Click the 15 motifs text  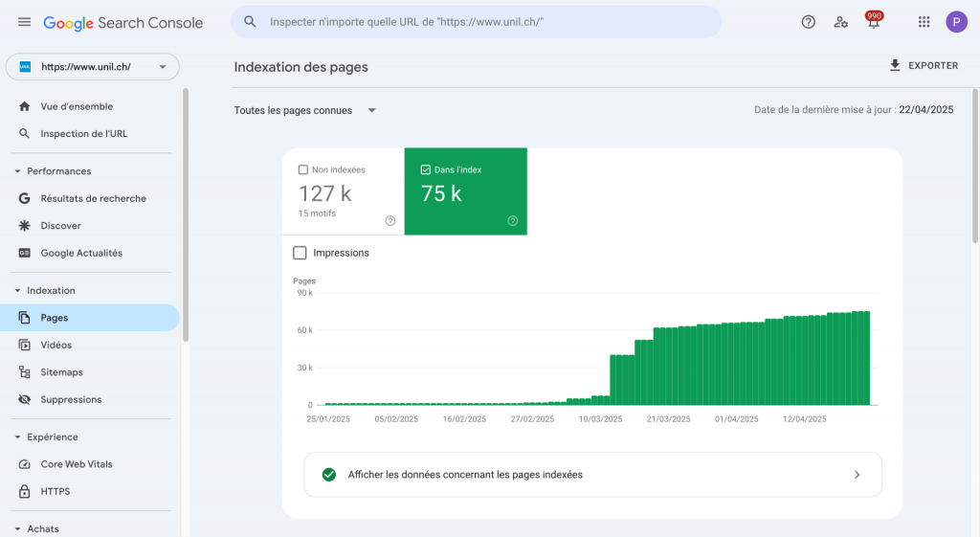tap(317, 213)
